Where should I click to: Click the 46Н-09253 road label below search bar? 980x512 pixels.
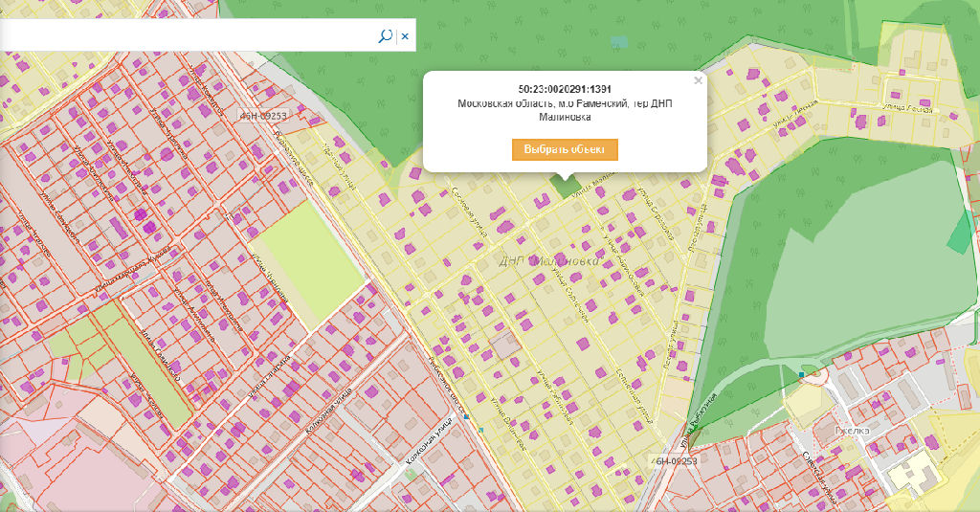[x=262, y=116]
